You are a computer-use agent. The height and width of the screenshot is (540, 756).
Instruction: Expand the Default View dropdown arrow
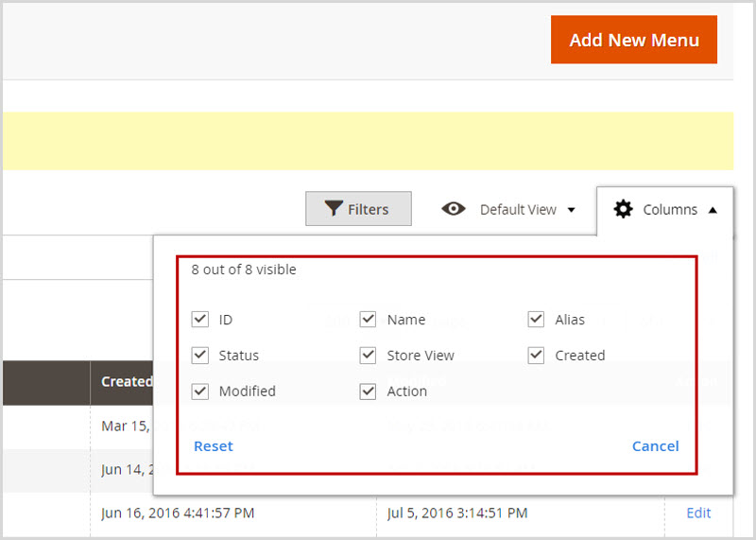coord(571,210)
